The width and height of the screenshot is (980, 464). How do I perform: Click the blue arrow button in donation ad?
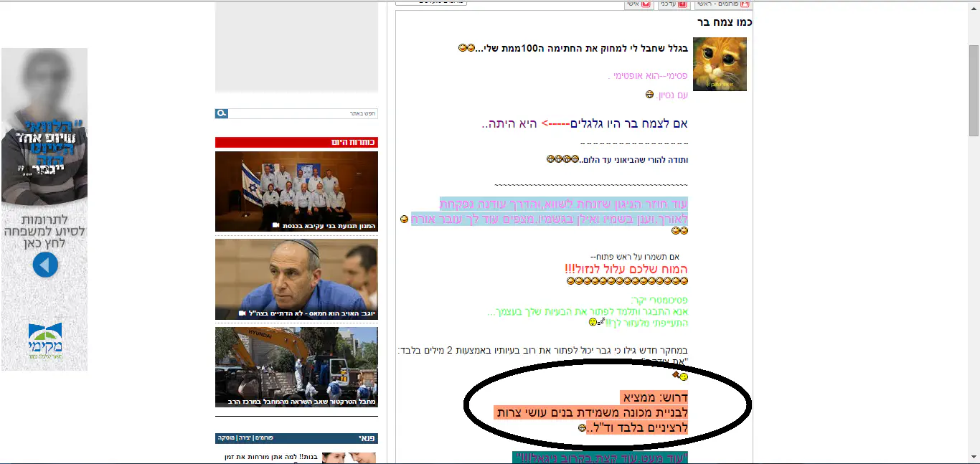tap(45, 265)
